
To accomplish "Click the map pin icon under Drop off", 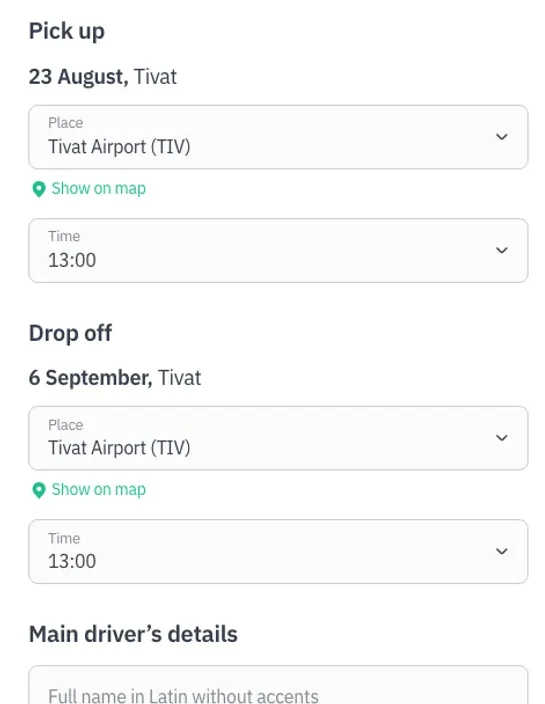I will pyautogui.click(x=39, y=490).
